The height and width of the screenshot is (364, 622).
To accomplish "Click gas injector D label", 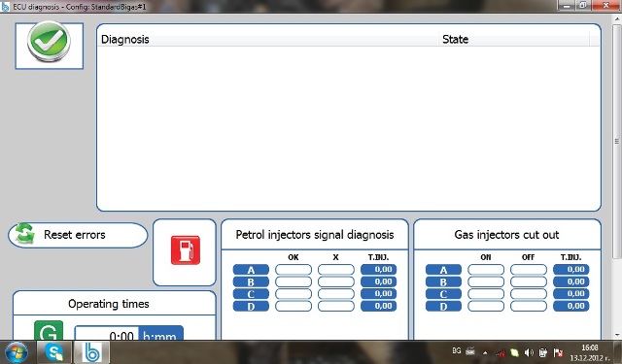I will click(x=443, y=306).
